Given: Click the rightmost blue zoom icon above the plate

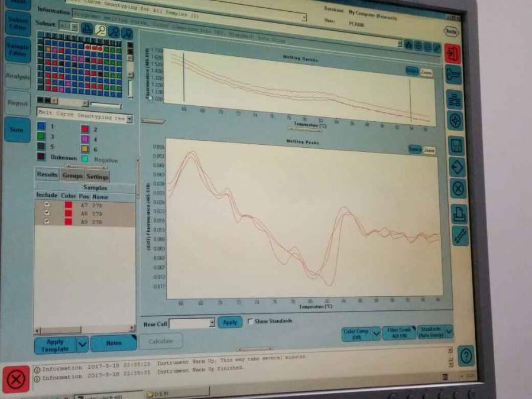Looking at the screenshot, I should [x=127, y=34].
